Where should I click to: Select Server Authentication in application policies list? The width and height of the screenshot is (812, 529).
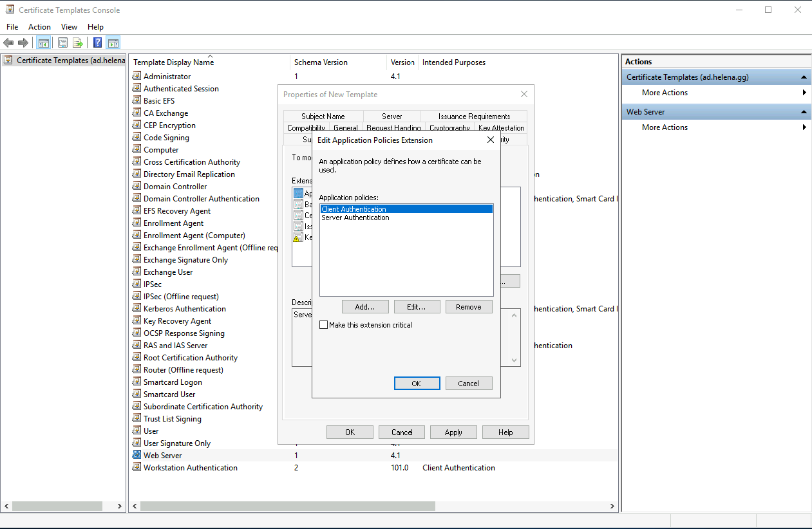coord(355,218)
